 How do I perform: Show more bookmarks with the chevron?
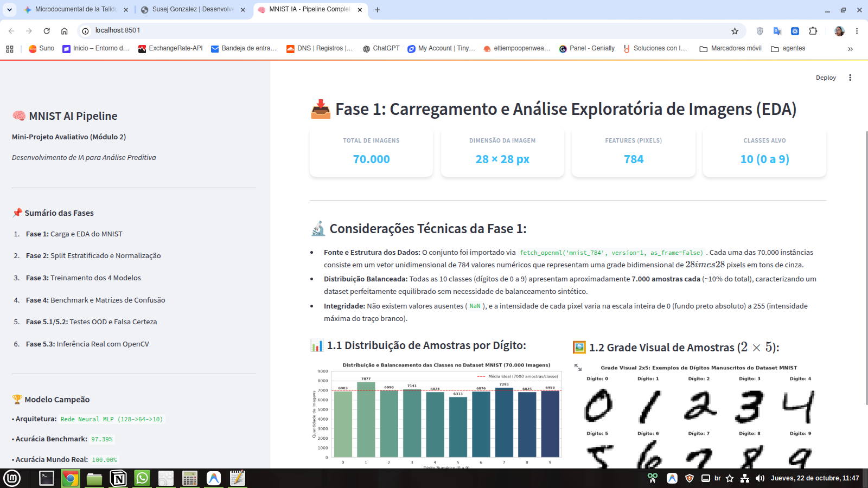(850, 49)
